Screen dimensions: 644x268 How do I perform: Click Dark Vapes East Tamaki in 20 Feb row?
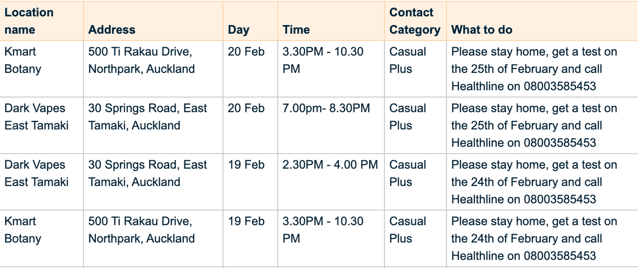pos(36,117)
